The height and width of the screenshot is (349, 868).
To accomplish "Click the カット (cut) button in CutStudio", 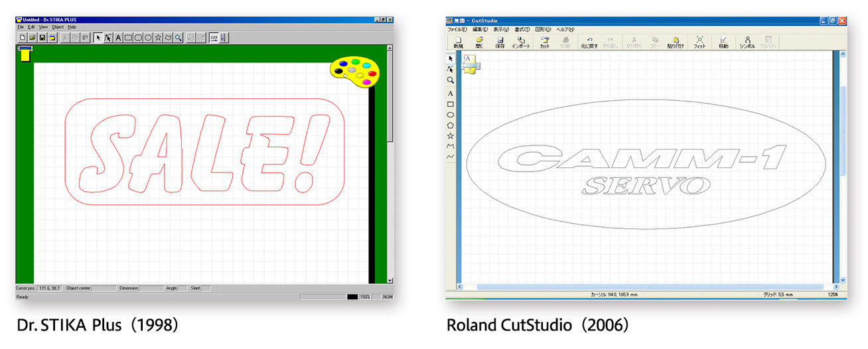I will tap(544, 42).
